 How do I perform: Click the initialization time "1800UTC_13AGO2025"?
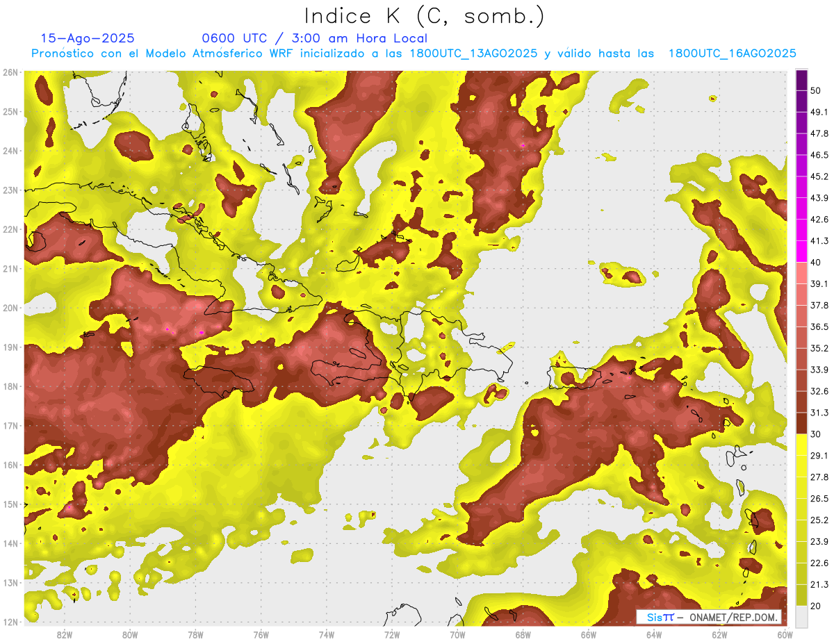click(473, 53)
